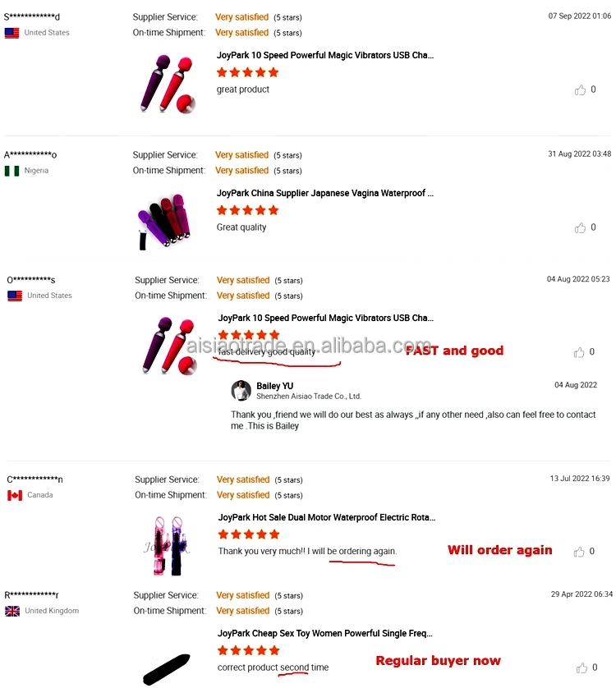
Task: Click thumbs-up icon on 'great product' review
Action: click(x=580, y=90)
